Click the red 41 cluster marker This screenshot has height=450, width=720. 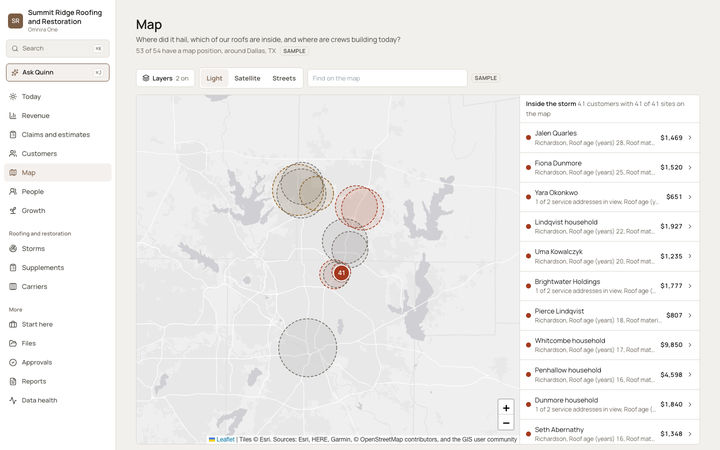pos(341,273)
